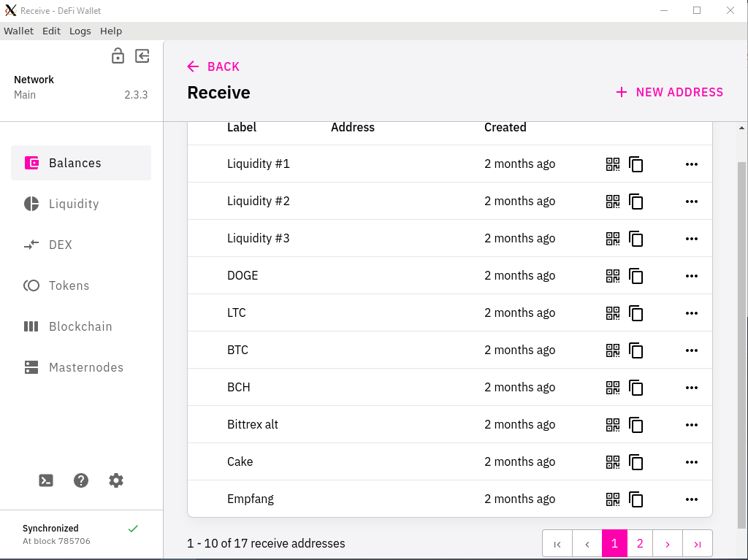Copy the DOGE address

(x=636, y=276)
